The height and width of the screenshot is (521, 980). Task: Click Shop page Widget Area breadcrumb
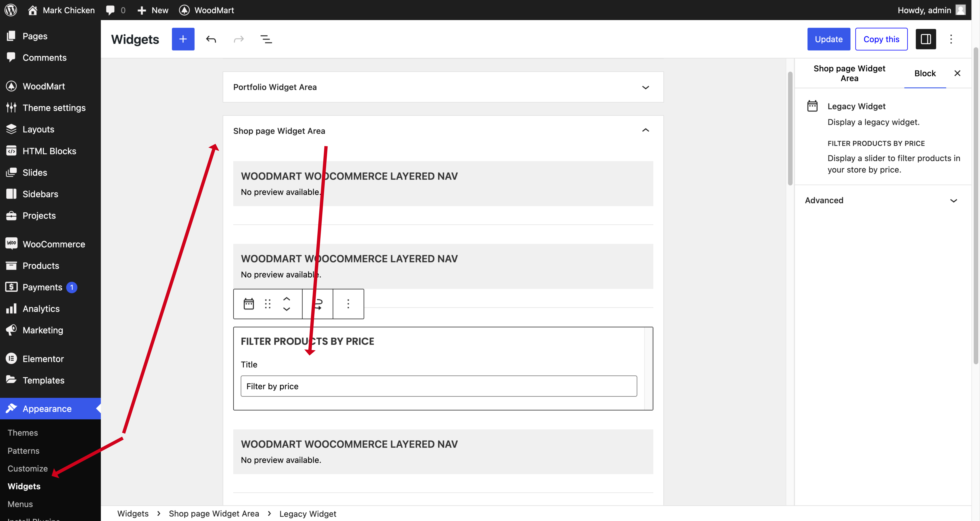pyautogui.click(x=214, y=513)
